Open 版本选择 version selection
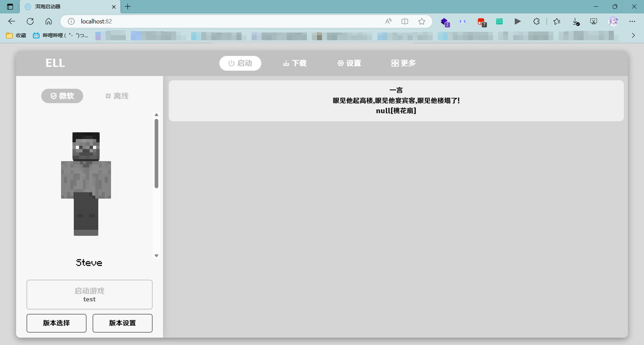 56,323
